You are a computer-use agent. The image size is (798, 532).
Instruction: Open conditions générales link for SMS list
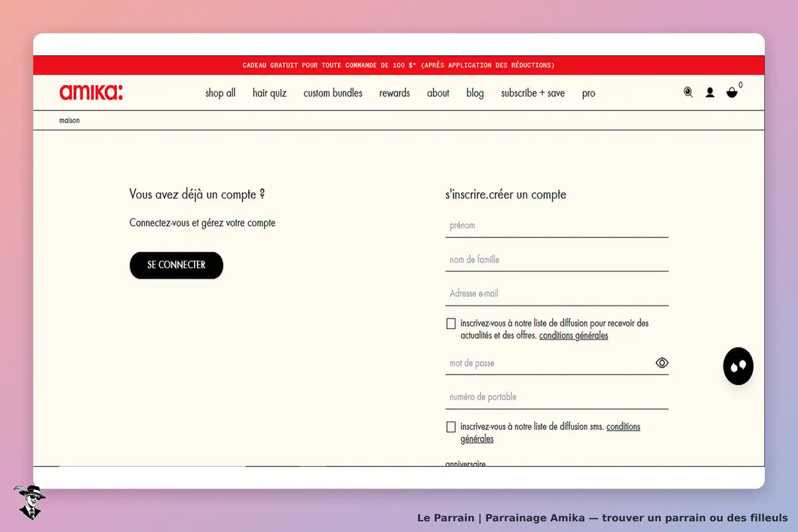pyautogui.click(x=551, y=433)
